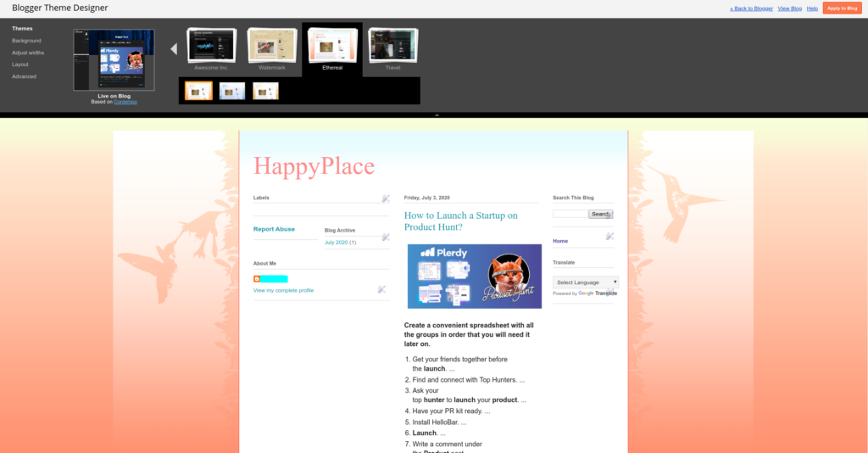Focus the Search This Blog field
This screenshot has width=868, height=453.
coord(570,214)
